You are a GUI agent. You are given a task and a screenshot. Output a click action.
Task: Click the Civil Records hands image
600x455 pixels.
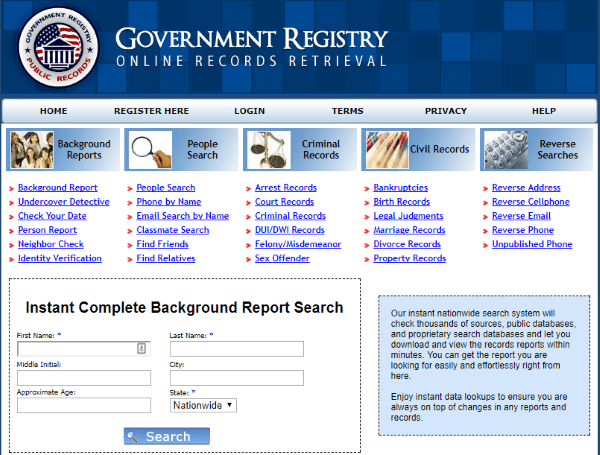coord(385,150)
